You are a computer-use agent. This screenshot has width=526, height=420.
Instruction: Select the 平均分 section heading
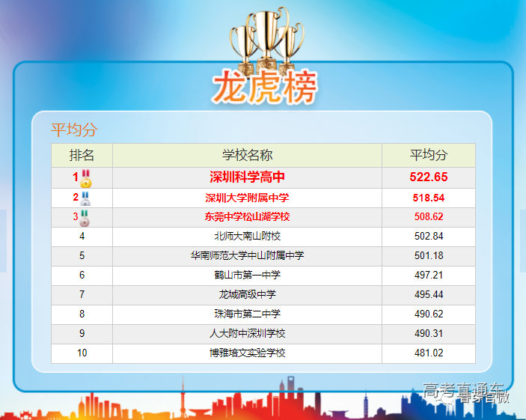74,130
